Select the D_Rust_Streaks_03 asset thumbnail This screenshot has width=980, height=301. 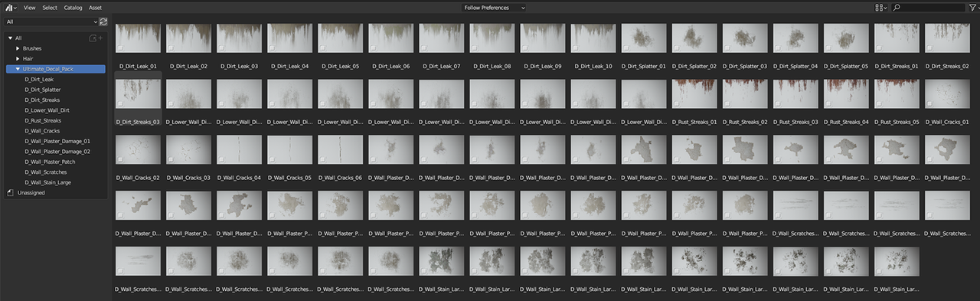tap(795, 94)
